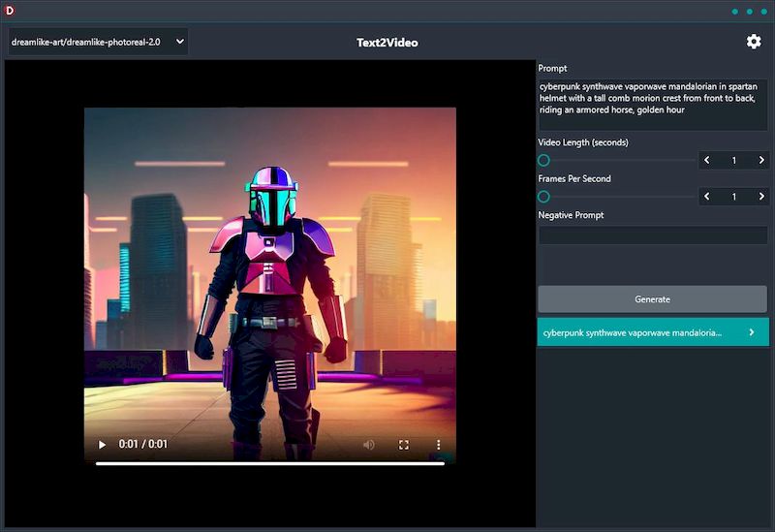Play the generated video

click(x=102, y=445)
